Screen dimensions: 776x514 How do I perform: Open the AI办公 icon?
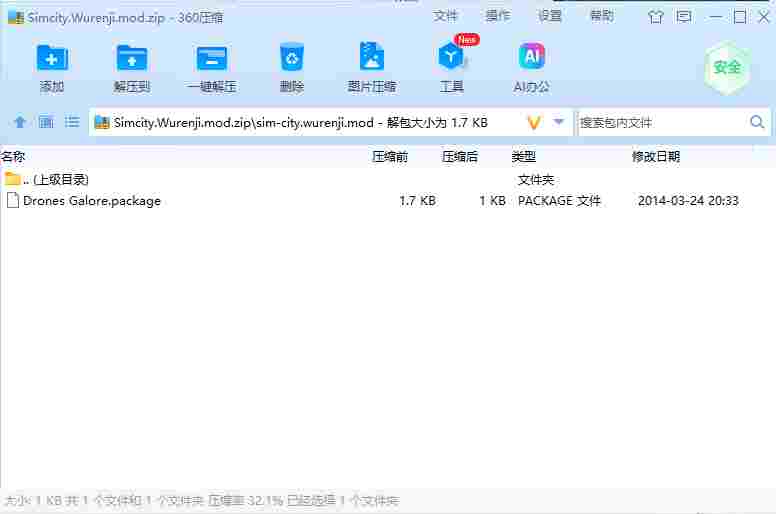click(x=532, y=56)
